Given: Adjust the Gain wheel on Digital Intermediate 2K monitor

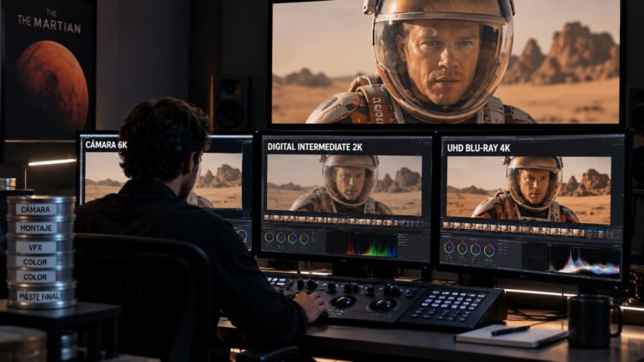Looking at the screenshot, I should [x=293, y=238].
